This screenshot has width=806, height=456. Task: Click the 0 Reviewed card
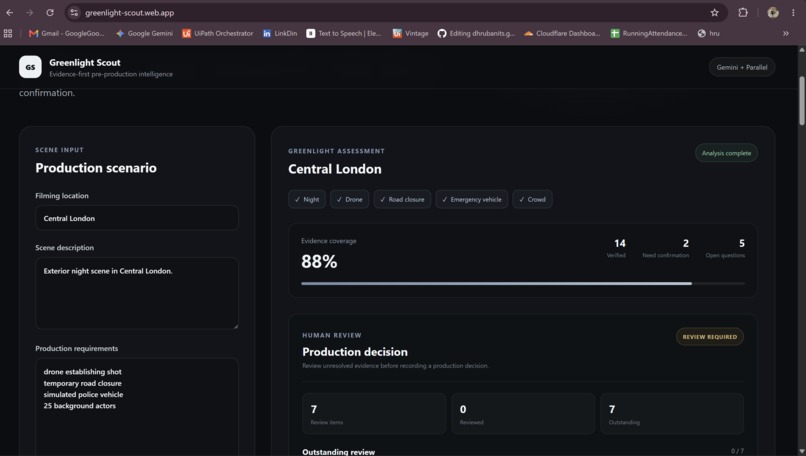523,414
